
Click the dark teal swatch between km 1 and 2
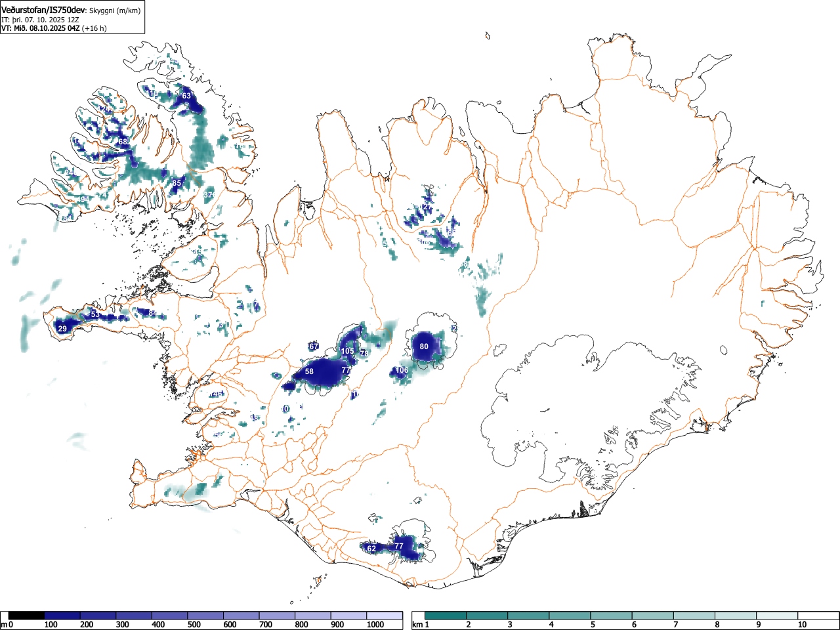(x=446, y=616)
